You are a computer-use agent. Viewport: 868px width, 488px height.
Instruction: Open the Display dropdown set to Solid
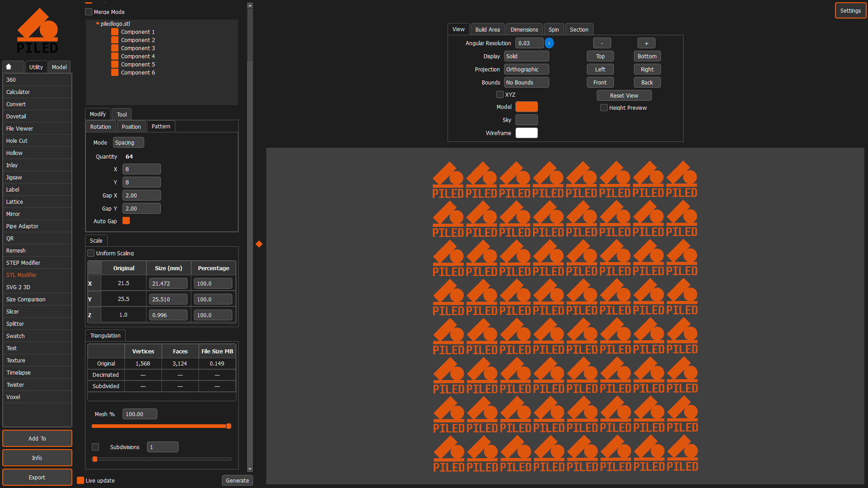(x=527, y=56)
